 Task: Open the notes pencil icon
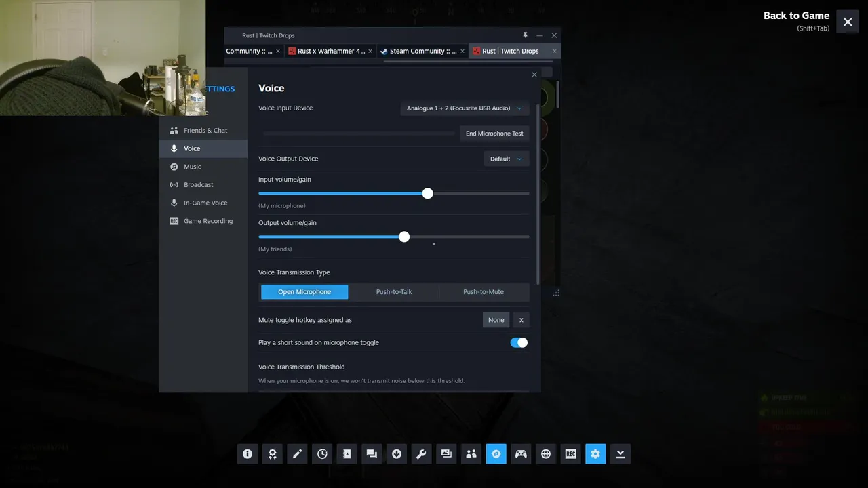tap(297, 454)
